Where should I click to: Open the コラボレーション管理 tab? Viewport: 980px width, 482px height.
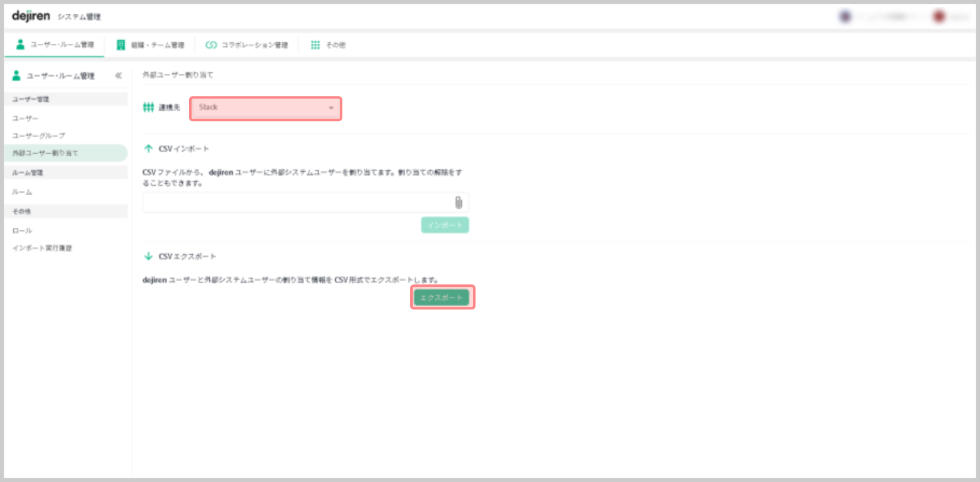coord(247,45)
